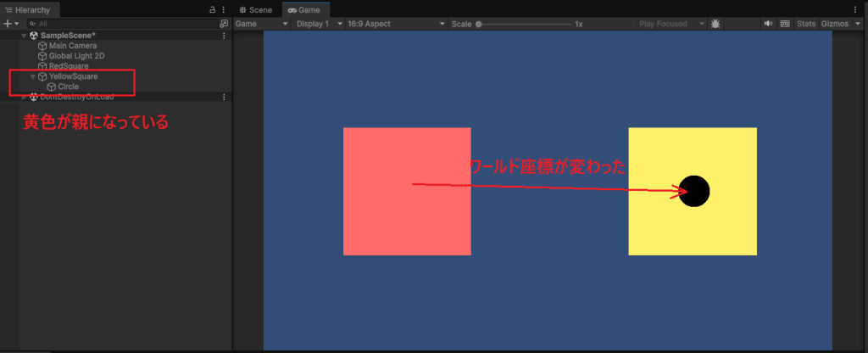The height and width of the screenshot is (353, 868).
Task: Click the plus icon to create object
Action: [7, 24]
